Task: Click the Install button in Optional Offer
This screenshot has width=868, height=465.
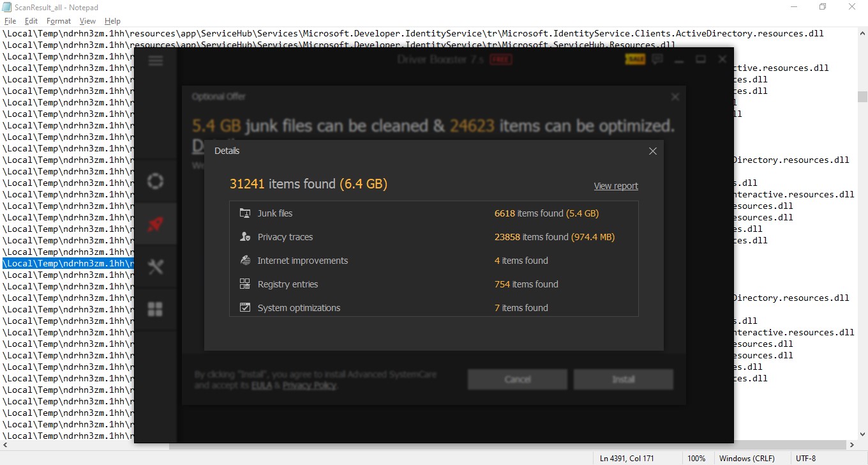Action: [x=624, y=379]
